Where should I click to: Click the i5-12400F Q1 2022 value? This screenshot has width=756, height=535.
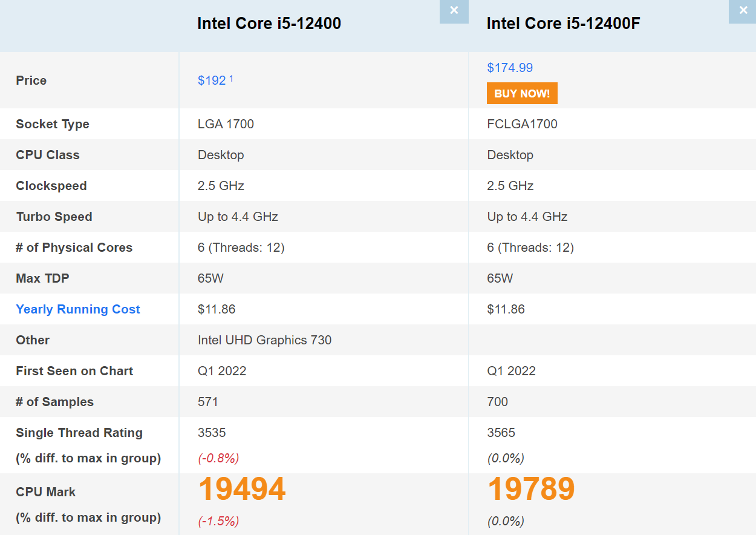coord(512,371)
